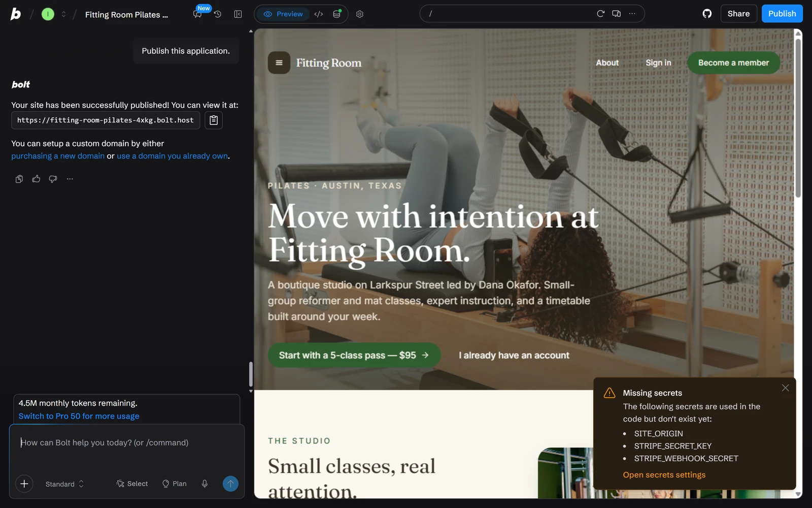Click Sign in on site header
This screenshot has height=508, width=812.
pyautogui.click(x=658, y=63)
